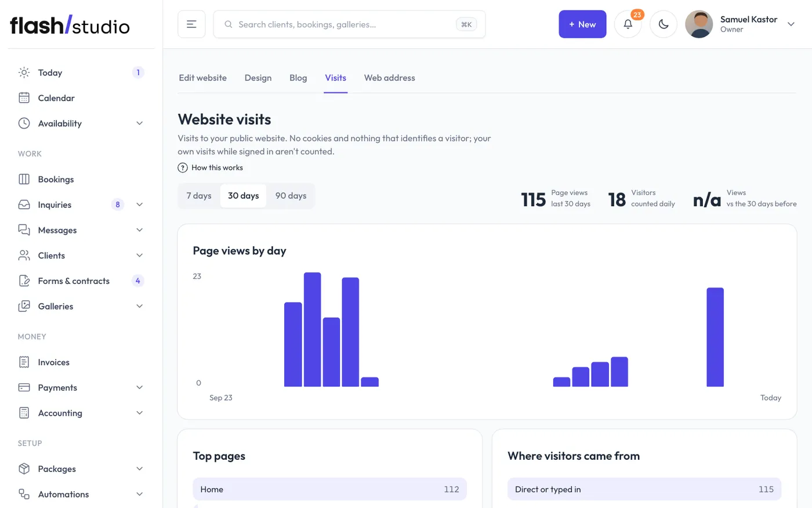Expand the Inquiries submenu chevron
Screen dimensions: 812x508
[139, 204]
